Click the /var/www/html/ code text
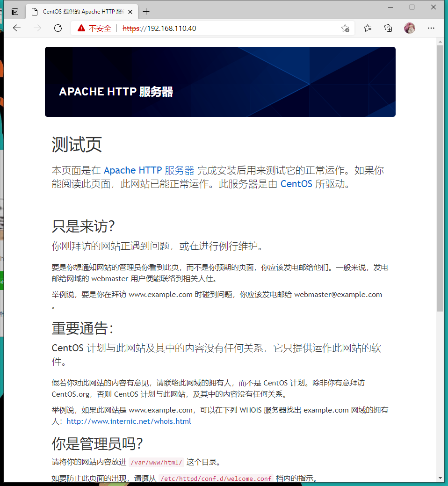 [156, 462]
